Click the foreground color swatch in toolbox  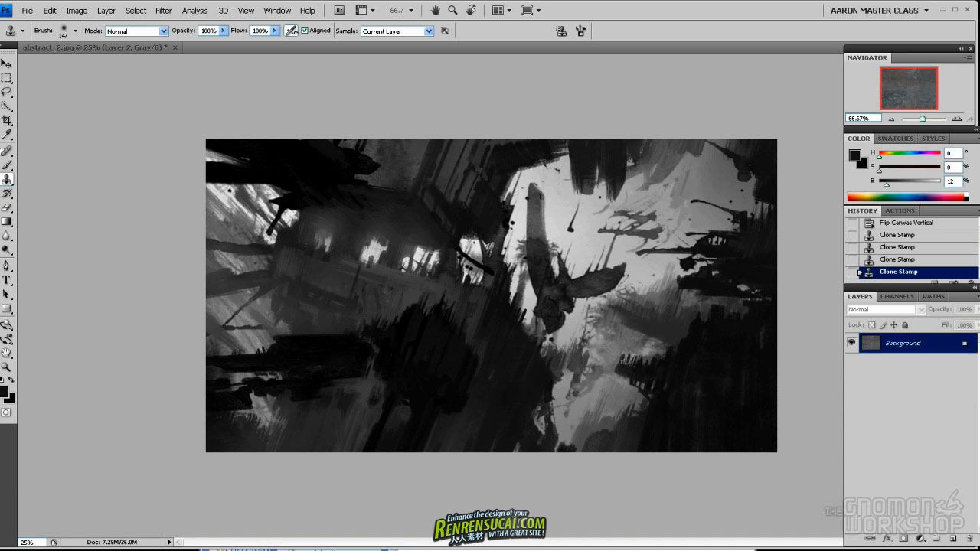(4, 392)
